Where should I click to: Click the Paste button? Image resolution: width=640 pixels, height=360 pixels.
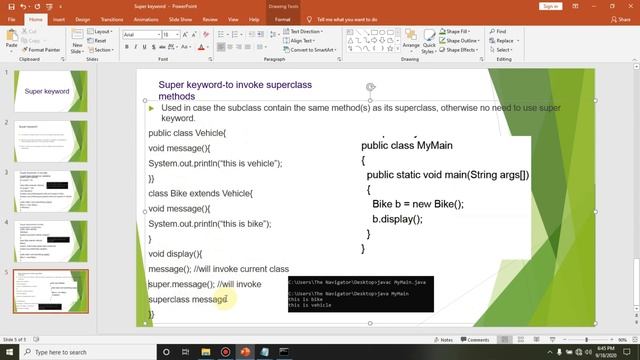pyautogui.click(x=11, y=41)
